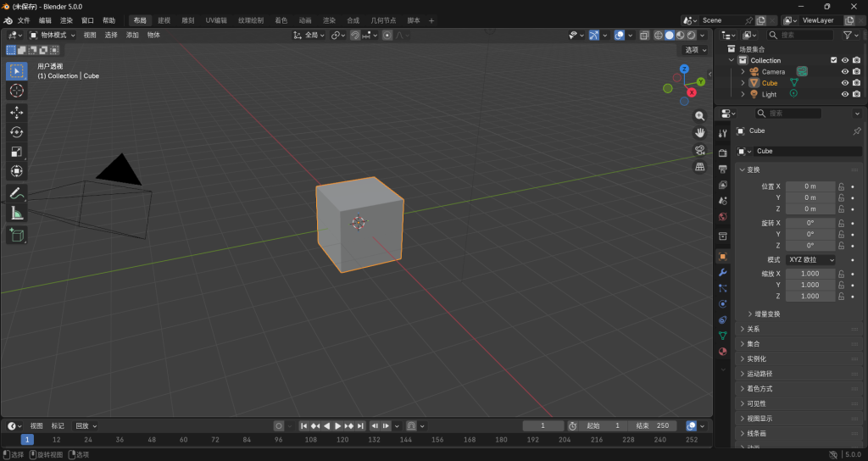Click the Location X value field
This screenshot has height=461, width=868.
pos(810,186)
